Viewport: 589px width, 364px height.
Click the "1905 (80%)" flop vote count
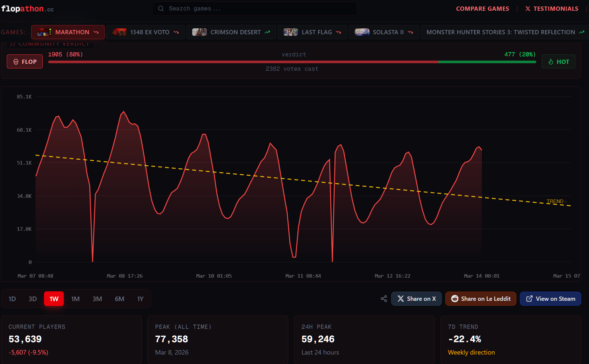pyautogui.click(x=65, y=54)
